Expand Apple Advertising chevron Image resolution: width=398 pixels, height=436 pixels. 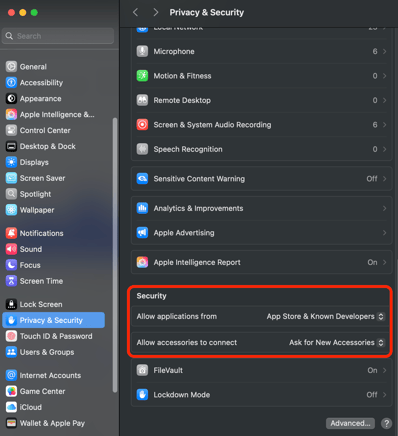point(384,233)
